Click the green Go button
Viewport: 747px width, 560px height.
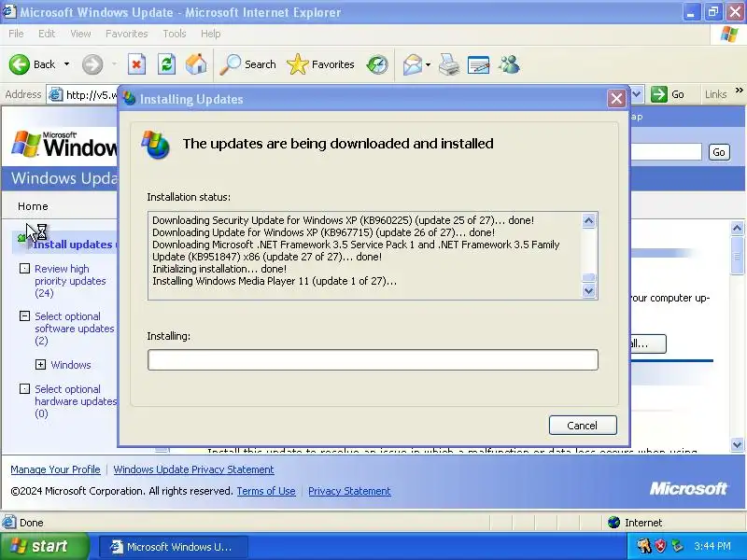click(668, 94)
